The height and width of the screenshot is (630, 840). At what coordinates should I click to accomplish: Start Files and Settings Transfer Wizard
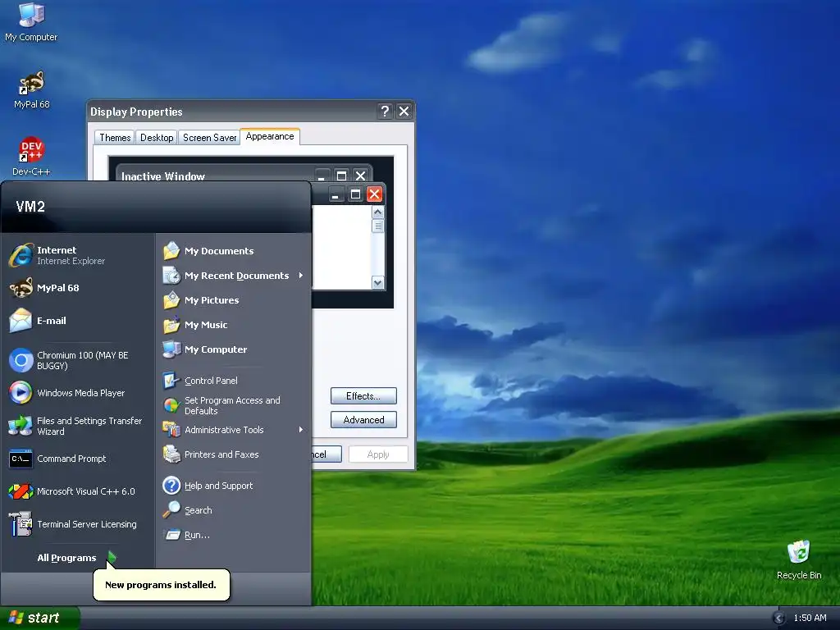(x=78, y=426)
